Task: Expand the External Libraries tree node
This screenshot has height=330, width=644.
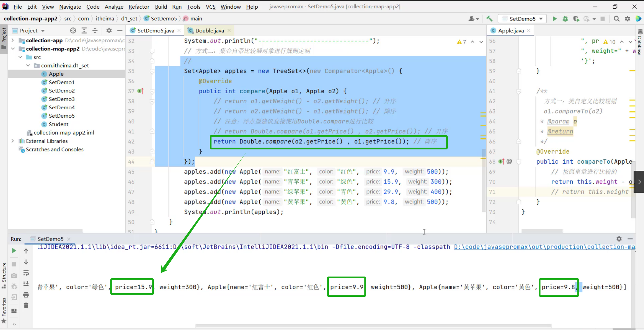Action: tap(13, 141)
